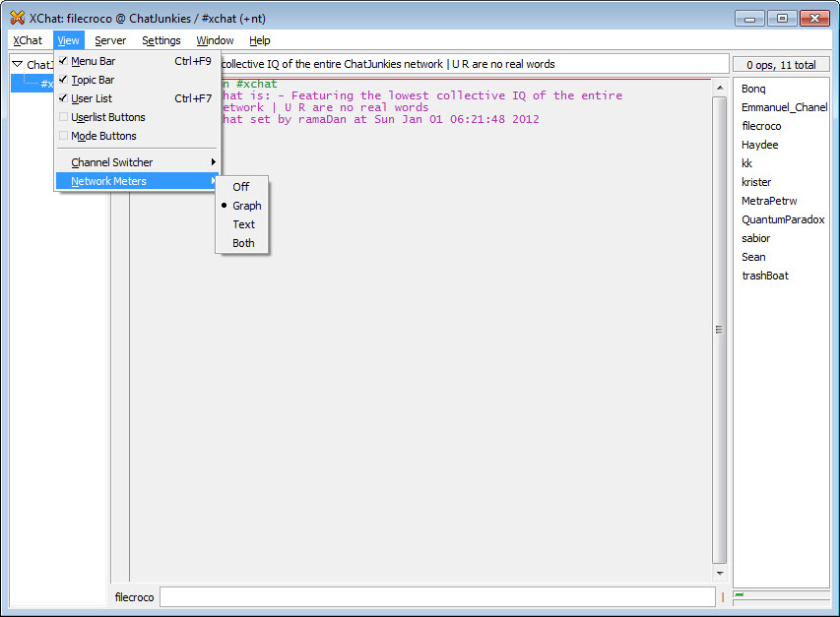The width and height of the screenshot is (840, 617).
Task: Select user Haydee in user list
Action: click(759, 145)
